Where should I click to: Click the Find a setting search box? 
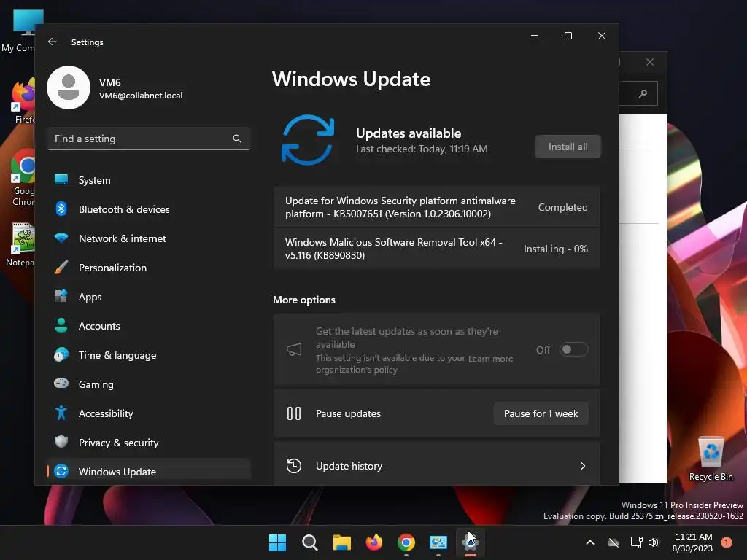click(149, 139)
